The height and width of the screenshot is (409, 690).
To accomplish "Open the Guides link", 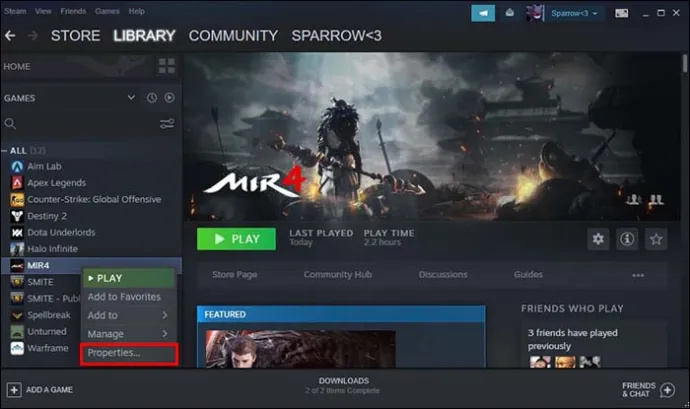I will click(528, 275).
